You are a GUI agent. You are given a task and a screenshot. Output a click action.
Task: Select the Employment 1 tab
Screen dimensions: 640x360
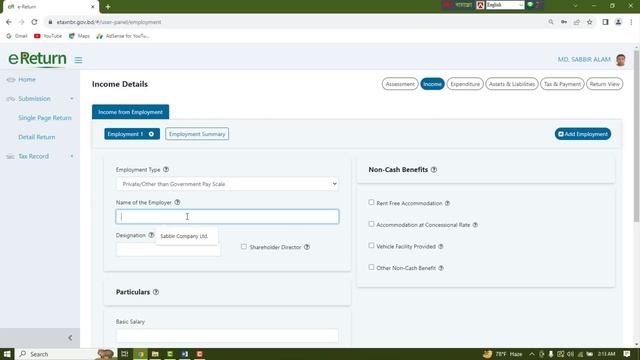[x=126, y=134]
